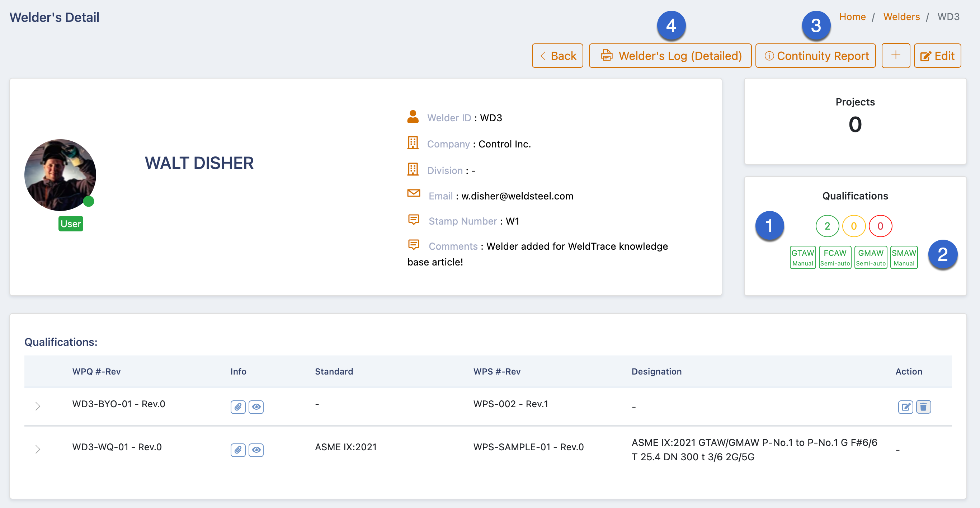Edit the WD3-BYO-01 qualification row

pos(905,407)
